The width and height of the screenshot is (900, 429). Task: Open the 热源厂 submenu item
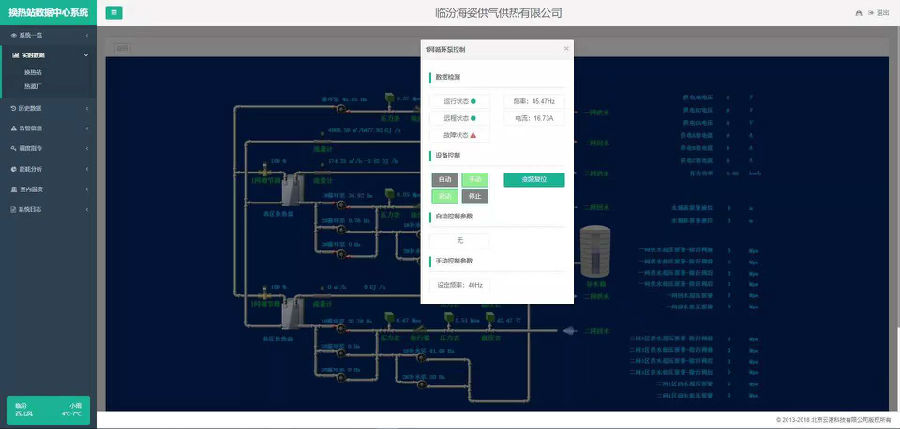[x=33, y=87]
